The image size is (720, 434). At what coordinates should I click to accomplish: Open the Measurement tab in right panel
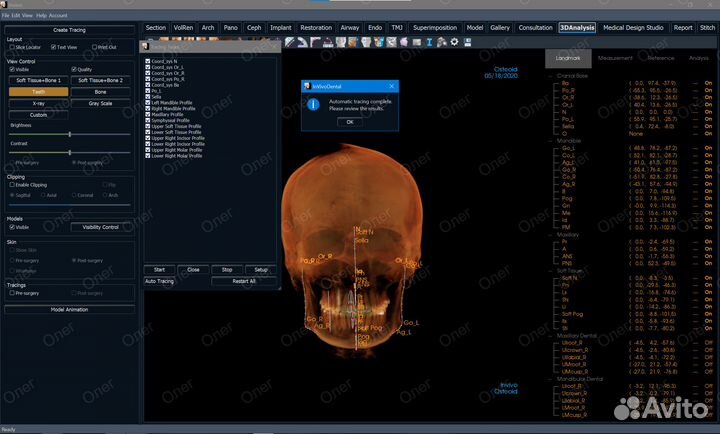[615, 58]
